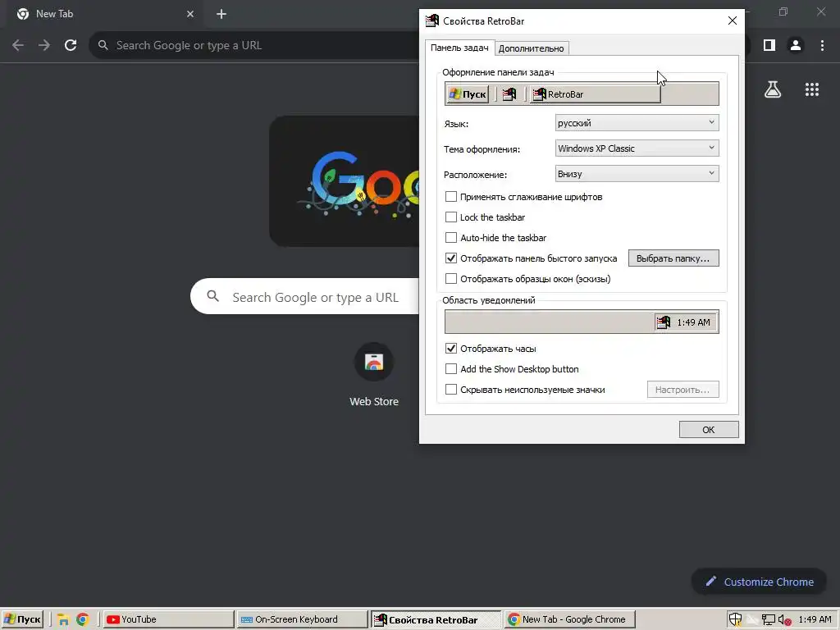
Task: Switch to New Tab - Google Chrome taskbar item
Action: tap(570, 620)
